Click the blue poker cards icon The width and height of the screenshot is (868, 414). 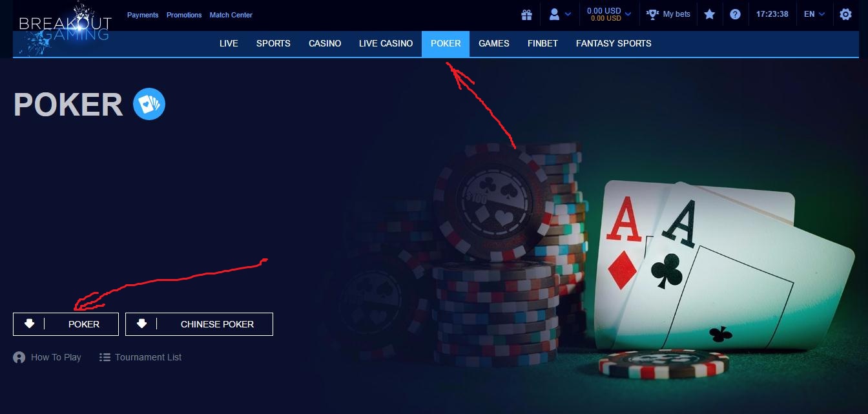[149, 104]
